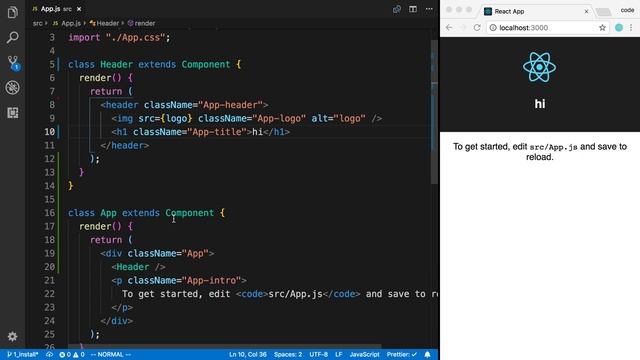
Task: Click the editor horizontal scrollbar
Action: click(224, 346)
